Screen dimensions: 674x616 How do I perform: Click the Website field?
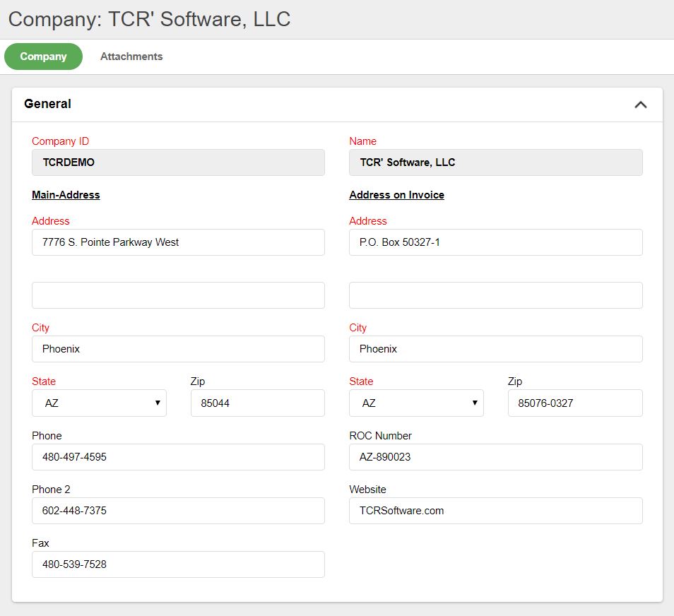495,511
